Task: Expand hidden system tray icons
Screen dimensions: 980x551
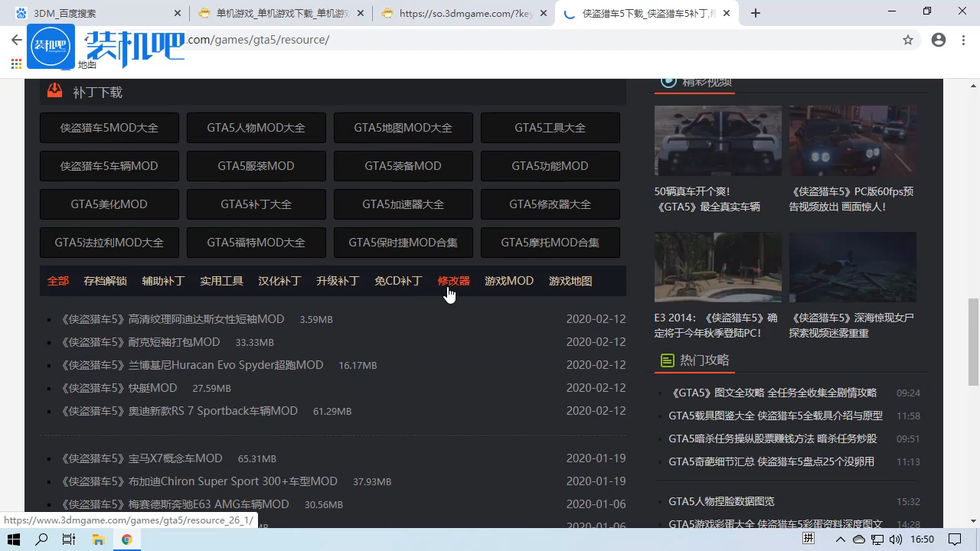Action: (840, 540)
